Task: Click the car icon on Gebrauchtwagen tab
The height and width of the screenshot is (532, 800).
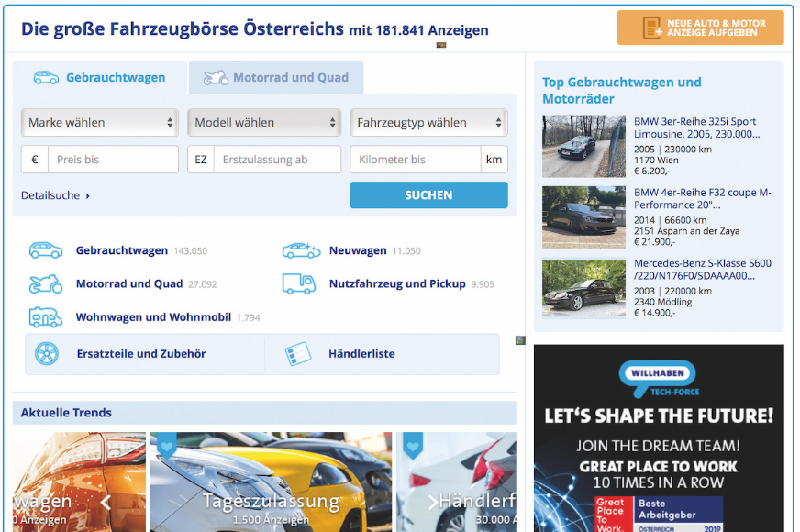Action: coord(46,78)
